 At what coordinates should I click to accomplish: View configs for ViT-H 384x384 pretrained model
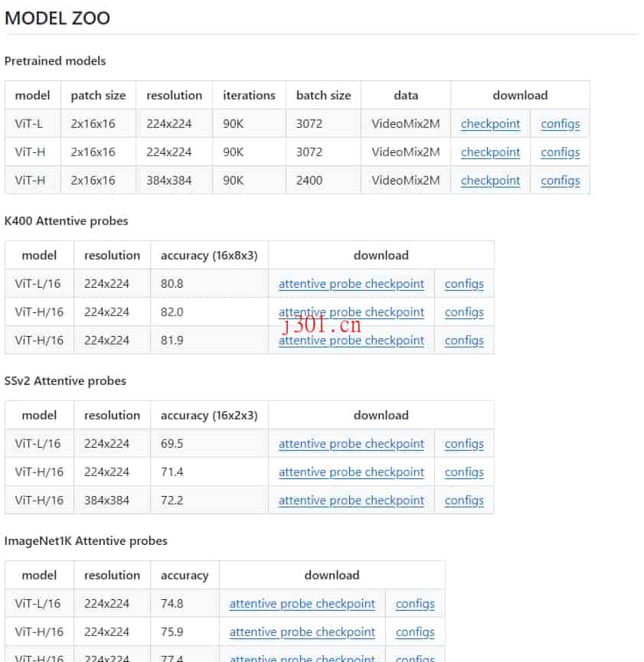[x=560, y=181]
